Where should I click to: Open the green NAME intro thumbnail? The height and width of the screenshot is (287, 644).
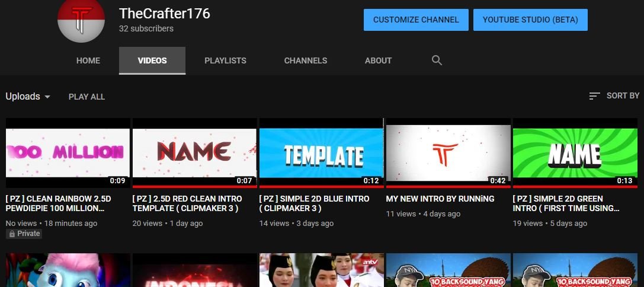[575, 153]
